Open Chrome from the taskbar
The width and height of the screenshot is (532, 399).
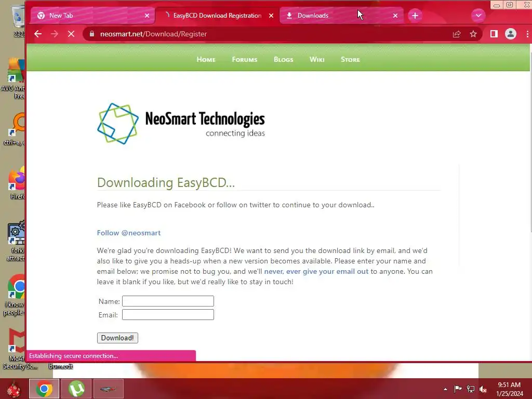click(44, 389)
